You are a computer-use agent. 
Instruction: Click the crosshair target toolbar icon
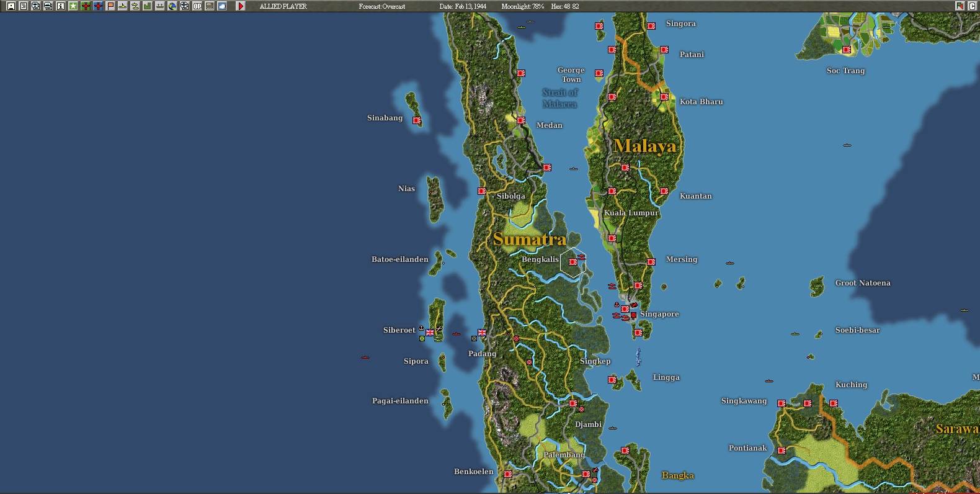pyautogui.click(x=184, y=6)
